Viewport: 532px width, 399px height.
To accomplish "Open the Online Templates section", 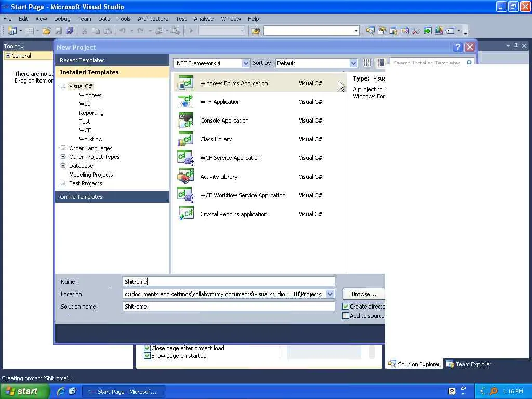I will (x=112, y=197).
